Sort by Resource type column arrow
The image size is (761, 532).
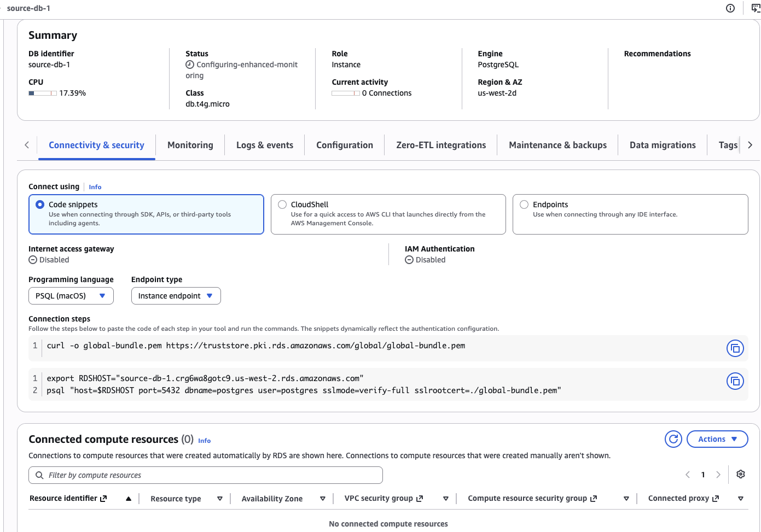220,499
